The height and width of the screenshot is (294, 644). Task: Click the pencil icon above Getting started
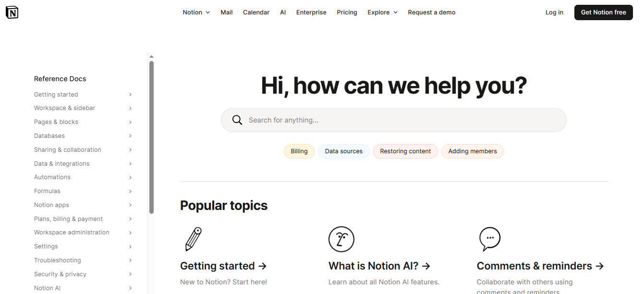tap(193, 239)
